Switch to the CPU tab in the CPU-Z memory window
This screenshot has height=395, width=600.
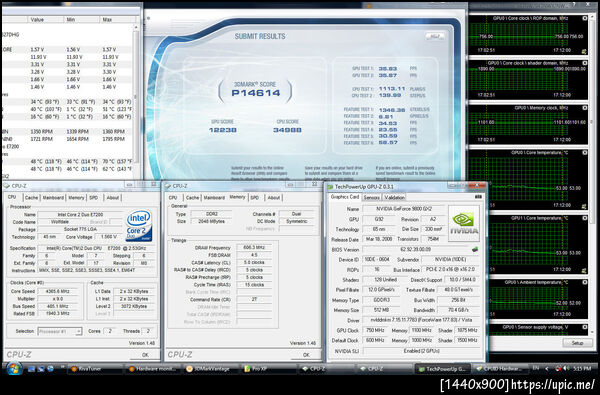click(173, 198)
